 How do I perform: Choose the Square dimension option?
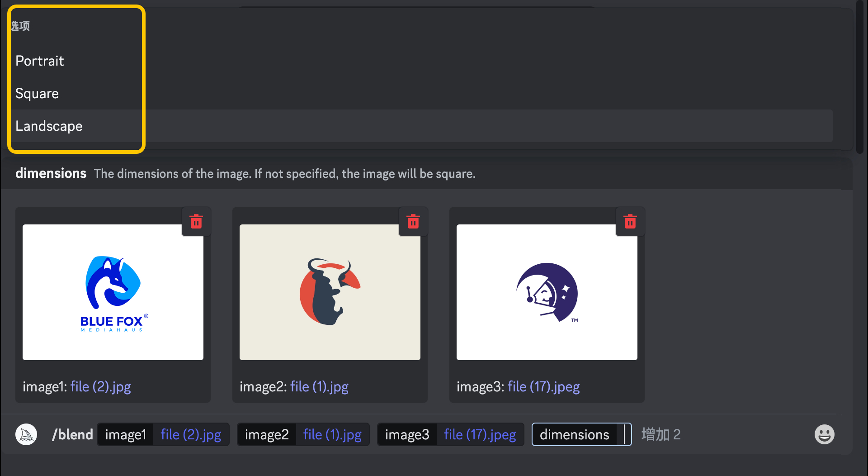(x=422, y=93)
